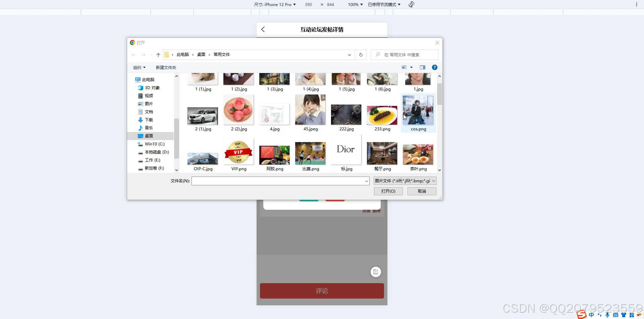Open voice input with the Sogou microphone icon

(x=607, y=315)
